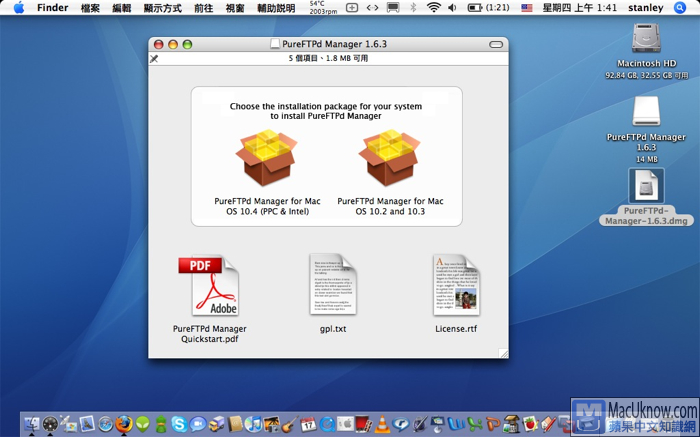Open PureFTPd Manager for Mac OS 10.2 and 10.3 package
This screenshot has width=700, height=437.
[390, 158]
